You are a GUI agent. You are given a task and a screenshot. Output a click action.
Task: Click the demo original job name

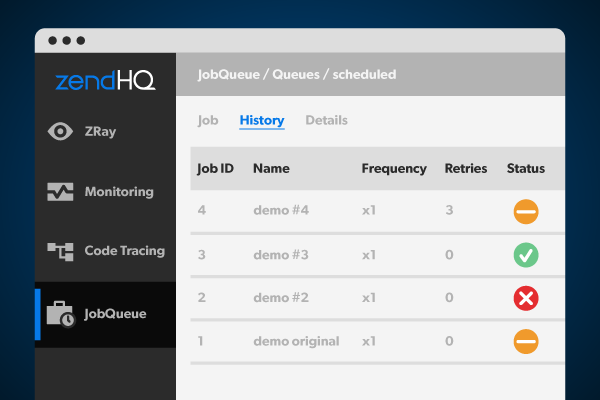296,341
